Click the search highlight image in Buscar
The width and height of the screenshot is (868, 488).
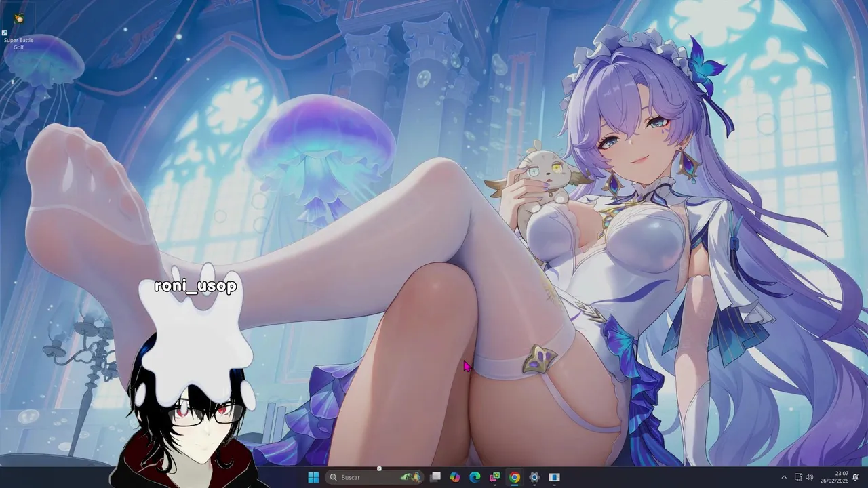[410, 477]
